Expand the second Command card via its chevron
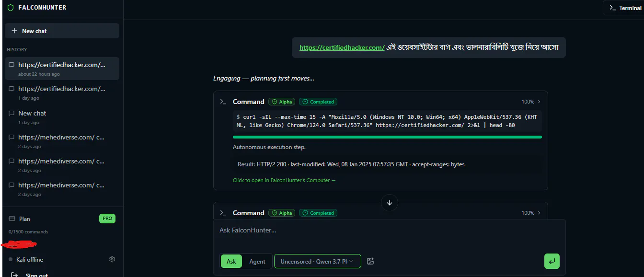Screen dimensions: 644x277 pos(539,213)
